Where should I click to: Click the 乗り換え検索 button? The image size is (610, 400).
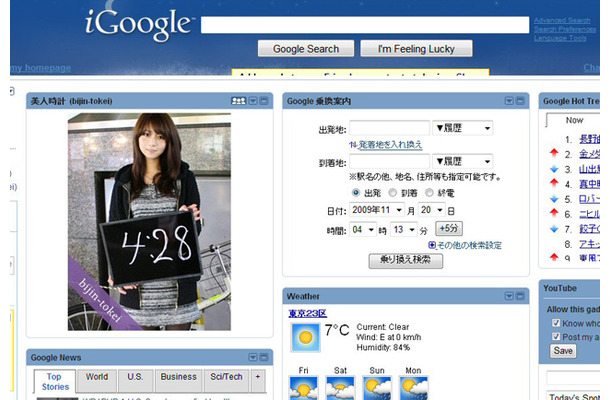405,260
